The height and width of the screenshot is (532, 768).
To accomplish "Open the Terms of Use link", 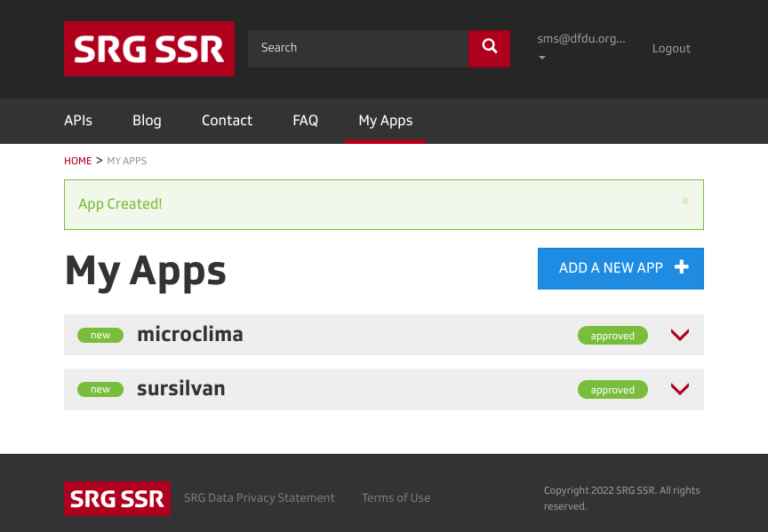I will (396, 498).
